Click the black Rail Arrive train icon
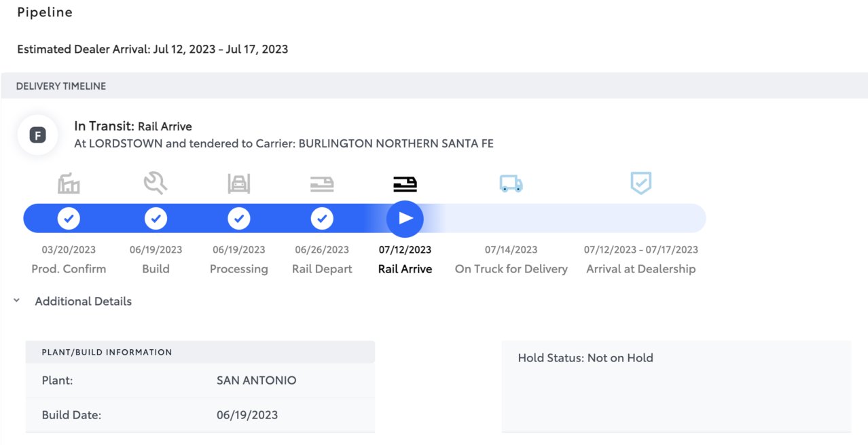This screenshot has height=445, width=868. click(x=405, y=183)
